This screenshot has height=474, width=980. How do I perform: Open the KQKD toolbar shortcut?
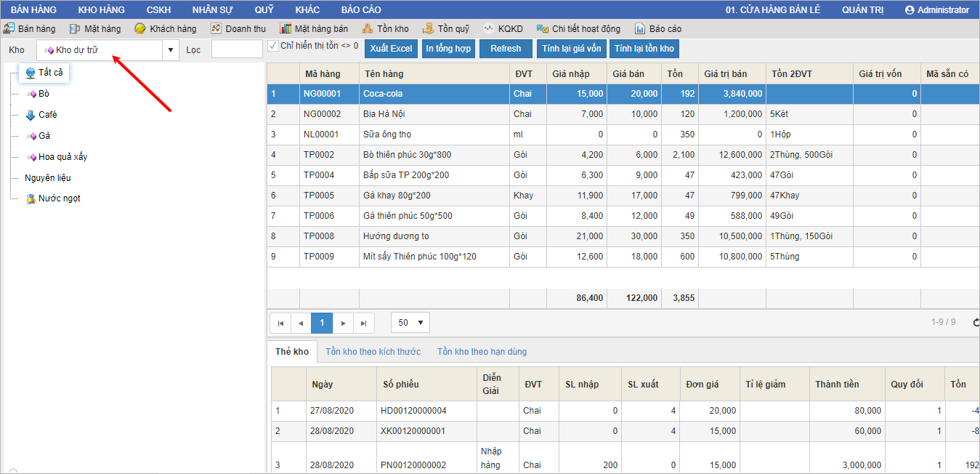(503, 29)
